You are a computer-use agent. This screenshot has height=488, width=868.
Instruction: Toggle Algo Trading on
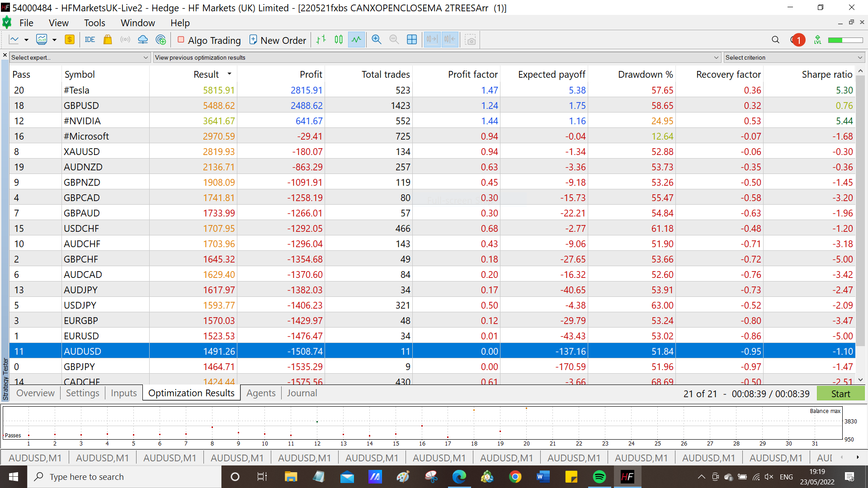(209, 40)
